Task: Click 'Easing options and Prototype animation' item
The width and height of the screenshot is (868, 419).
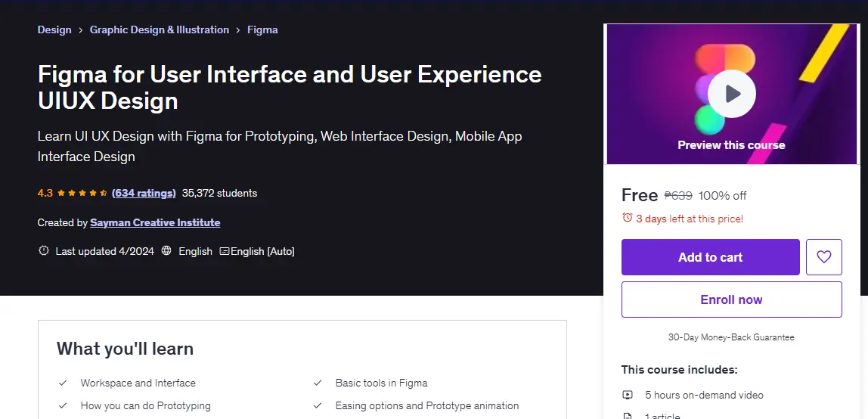Action: 426,405
